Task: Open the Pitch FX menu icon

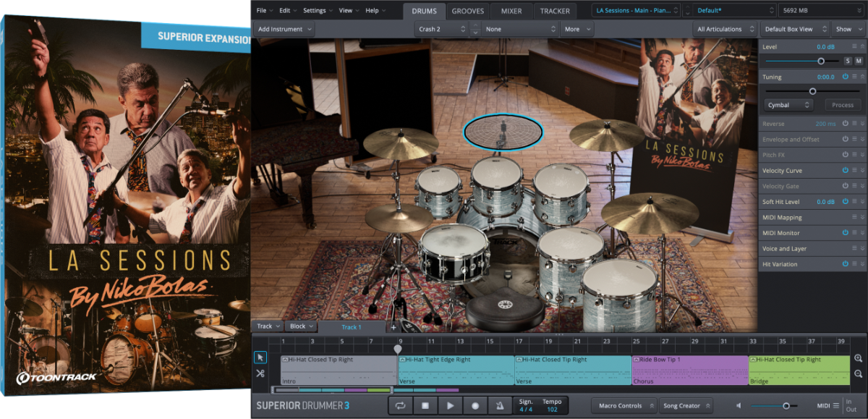Action: 854,155
